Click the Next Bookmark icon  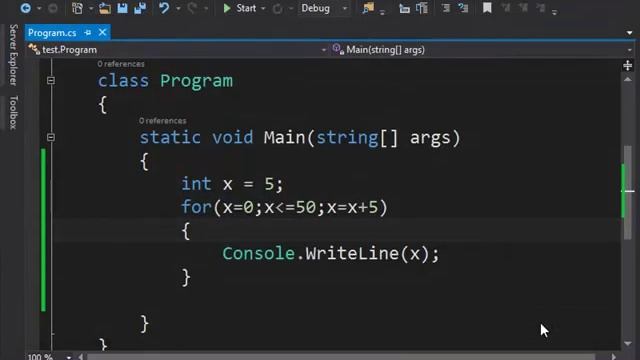coord(523,8)
